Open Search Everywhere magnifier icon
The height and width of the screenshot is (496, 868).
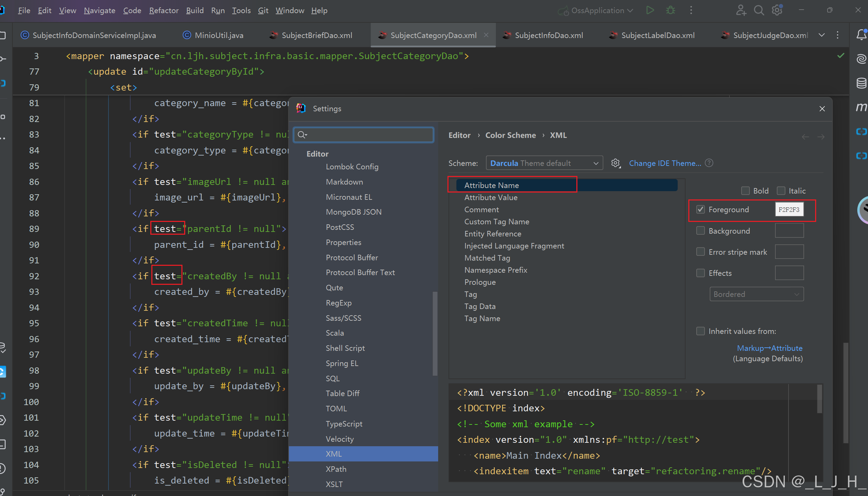[x=759, y=10]
